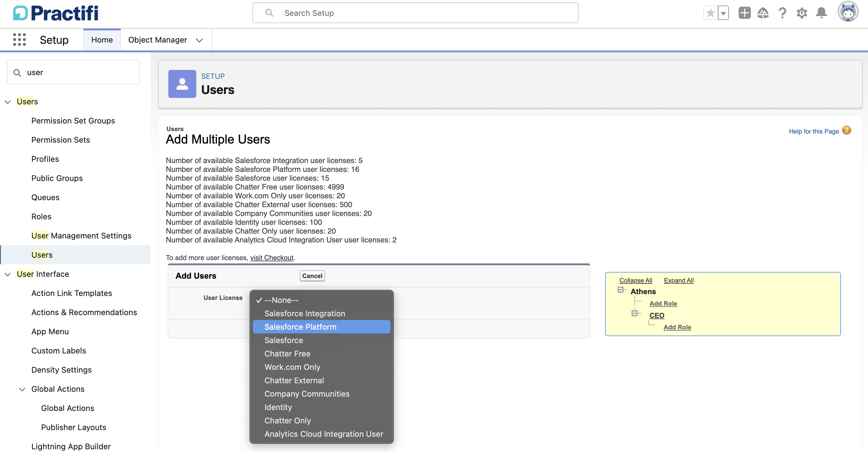The image size is (868, 452).
Task: Follow the visit Checkout link
Action: coord(271,258)
